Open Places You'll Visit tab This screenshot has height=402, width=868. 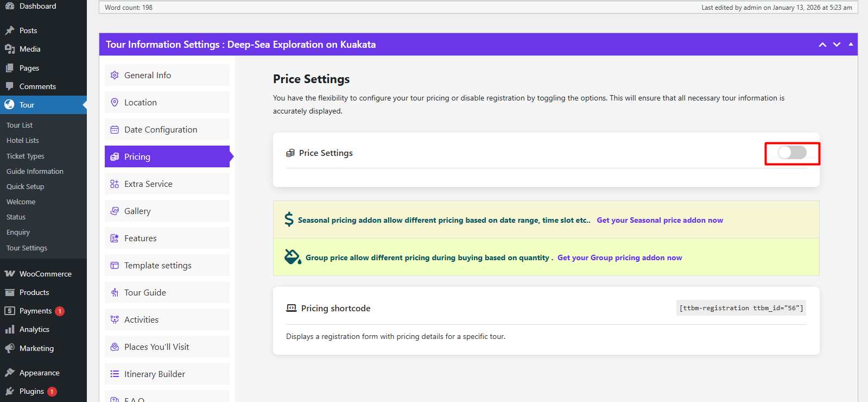(x=156, y=347)
